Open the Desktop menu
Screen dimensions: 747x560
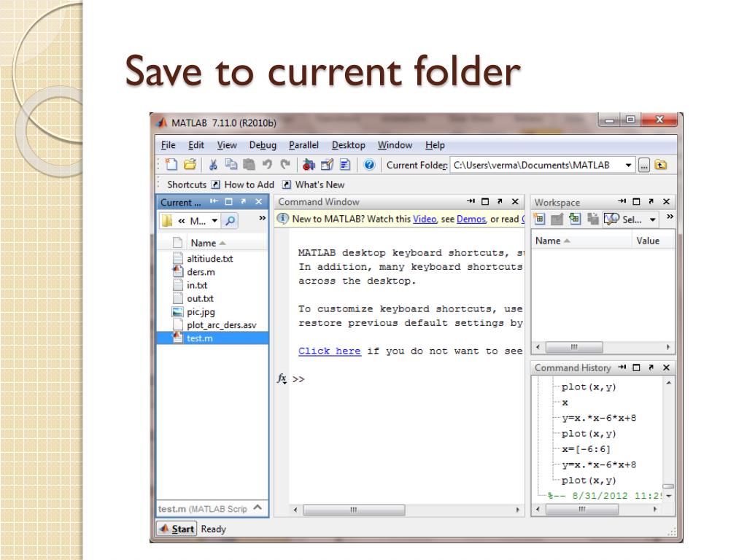tap(348, 145)
